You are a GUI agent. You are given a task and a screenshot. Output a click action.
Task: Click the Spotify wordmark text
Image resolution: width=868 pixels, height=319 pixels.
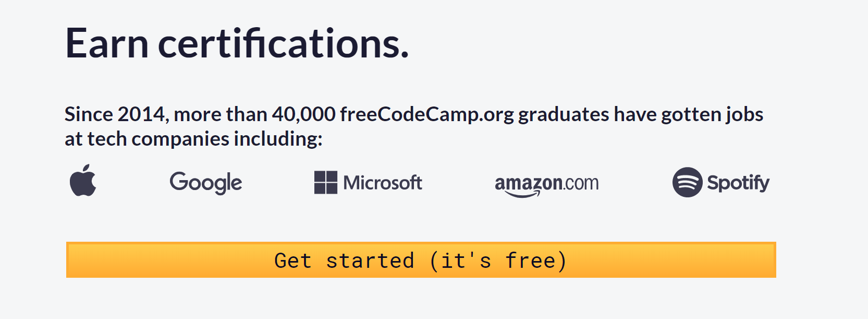[738, 183]
